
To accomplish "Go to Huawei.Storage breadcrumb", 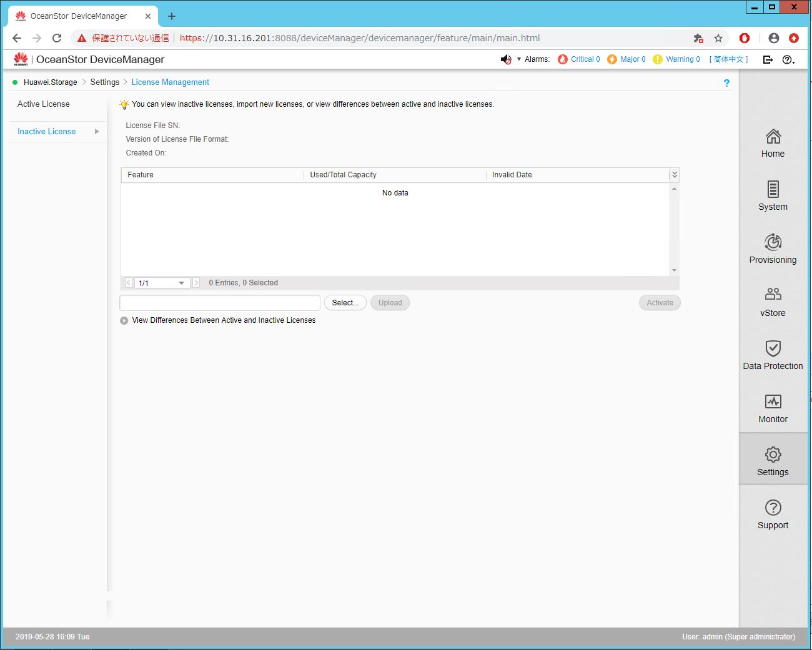I will pos(51,82).
